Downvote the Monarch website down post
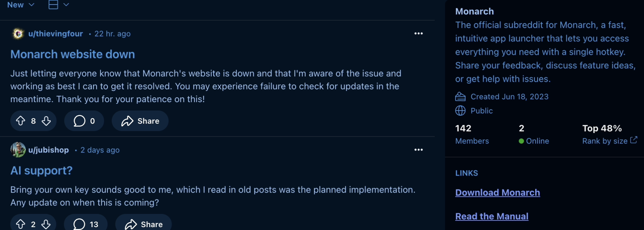The width and height of the screenshot is (644, 230). tap(46, 121)
